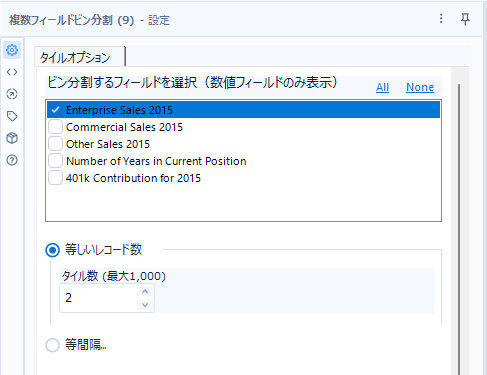Check 401k Contribution for 2015 checkbox
Image resolution: width=487 pixels, height=375 pixels.
coord(55,178)
